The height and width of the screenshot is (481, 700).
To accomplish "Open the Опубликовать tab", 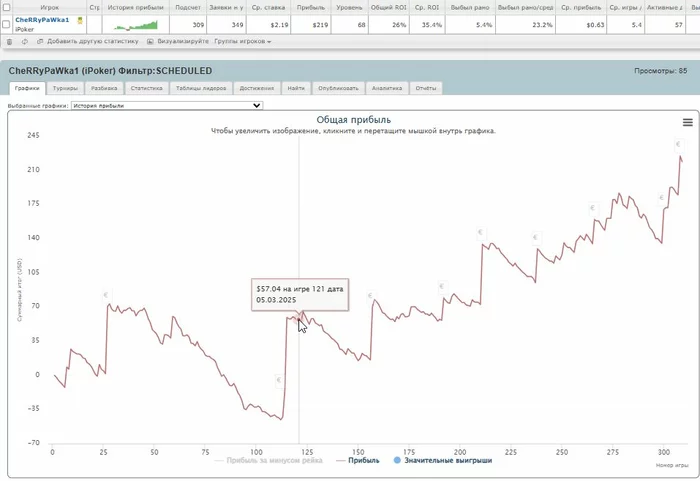I will (x=338, y=88).
